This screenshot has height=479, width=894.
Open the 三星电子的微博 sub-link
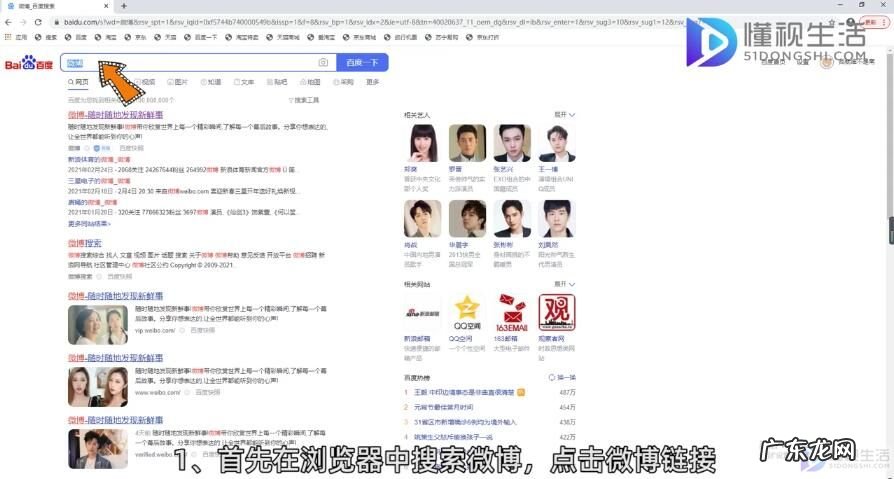tap(99, 181)
